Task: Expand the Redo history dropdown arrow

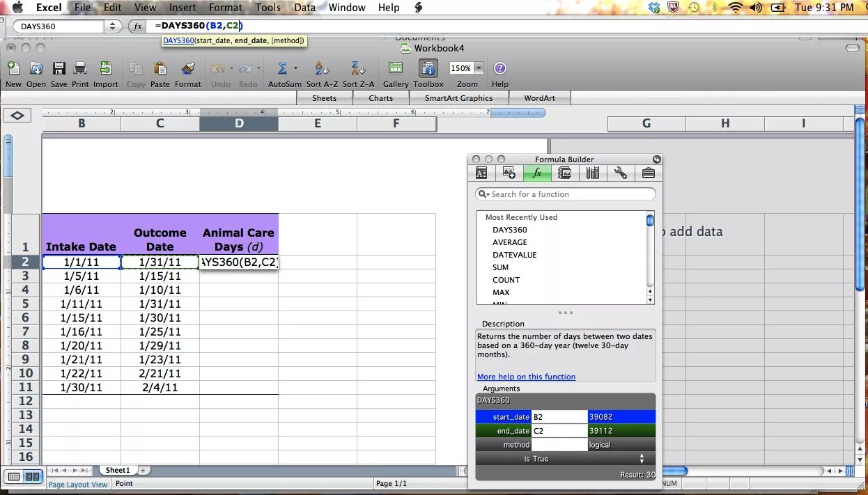Action: coord(258,68)
